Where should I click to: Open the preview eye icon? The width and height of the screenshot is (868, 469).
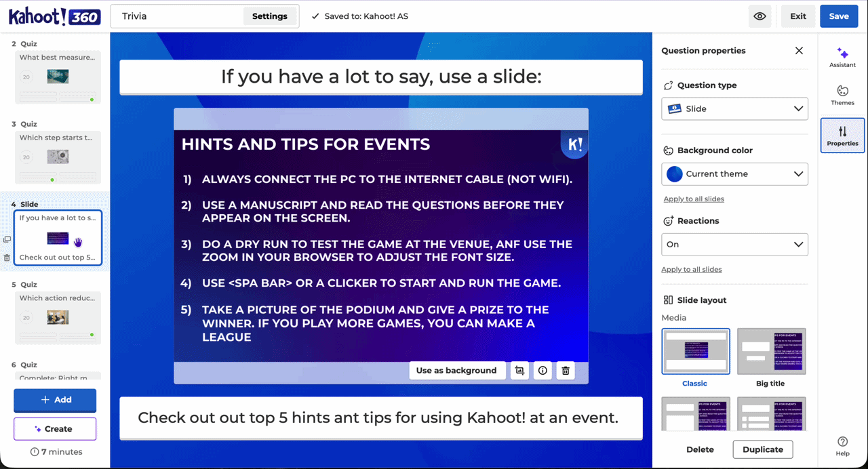click(x=759, y=16)
